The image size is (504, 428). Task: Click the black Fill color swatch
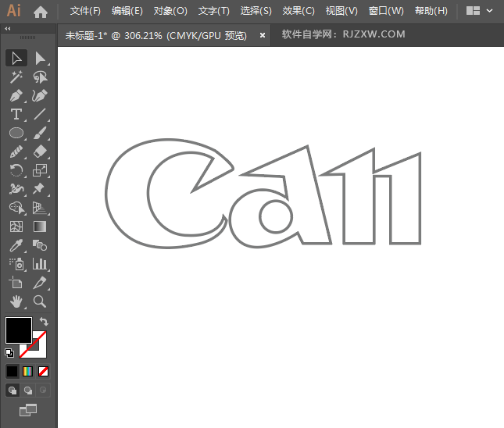tap(19, 330)
